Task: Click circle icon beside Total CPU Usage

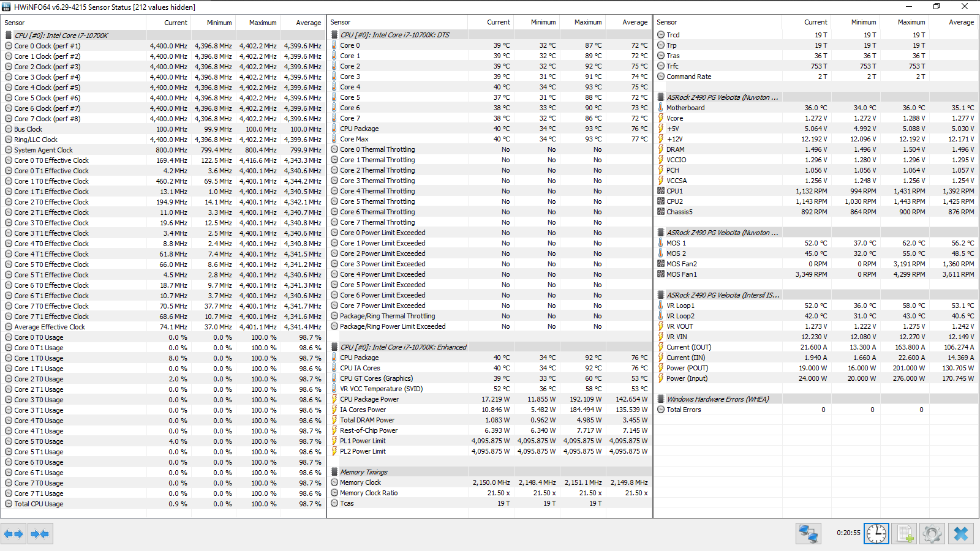Action: [x=9, y=504]
